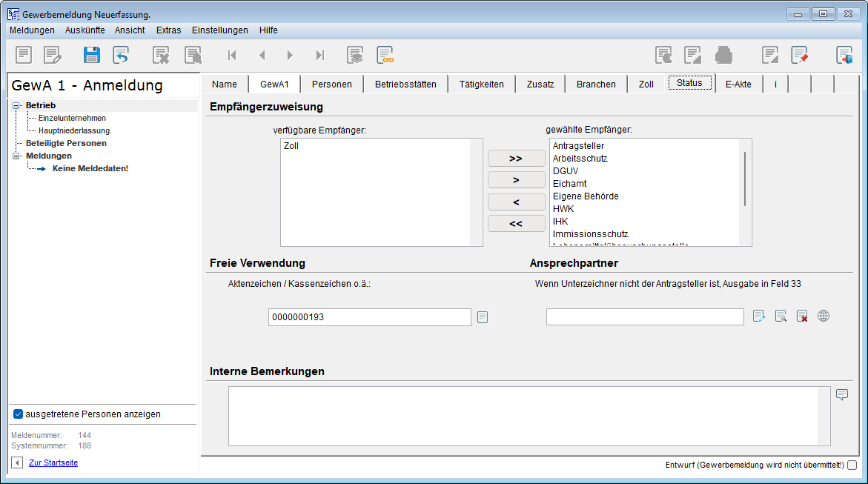
Task: Click the speech bubble icon by Interne Bemerkungen
Action: pyautogui.click(x=842, y=394)
